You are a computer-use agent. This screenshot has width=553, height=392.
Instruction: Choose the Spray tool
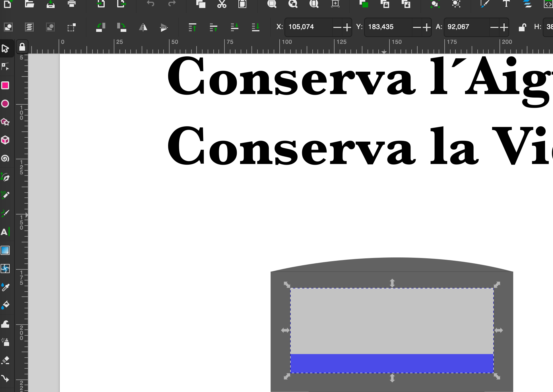tap(5, 342)
